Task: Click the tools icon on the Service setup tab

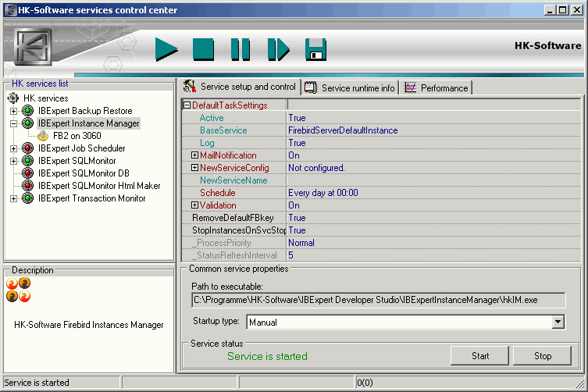Action: tap(190, 86)
